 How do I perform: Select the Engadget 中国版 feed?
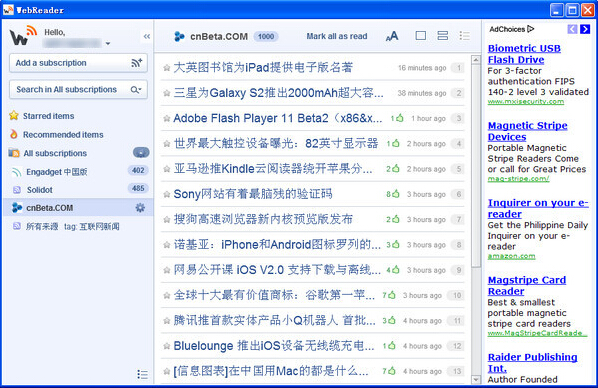coord(56,172)
